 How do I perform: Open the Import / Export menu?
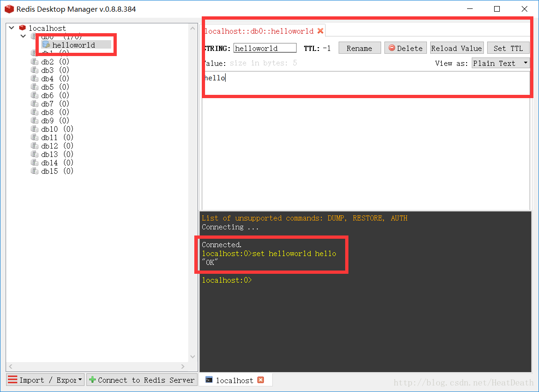(45, 380)
